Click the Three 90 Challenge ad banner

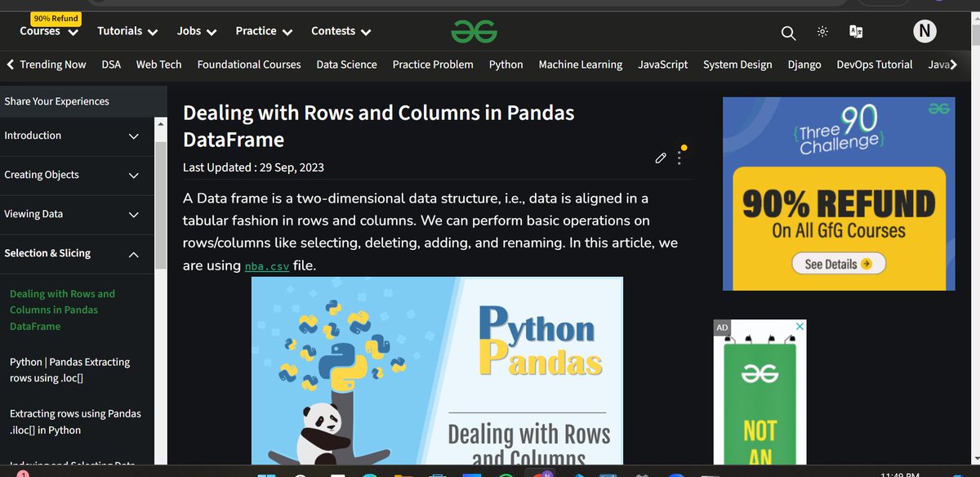tap(839, 194)
